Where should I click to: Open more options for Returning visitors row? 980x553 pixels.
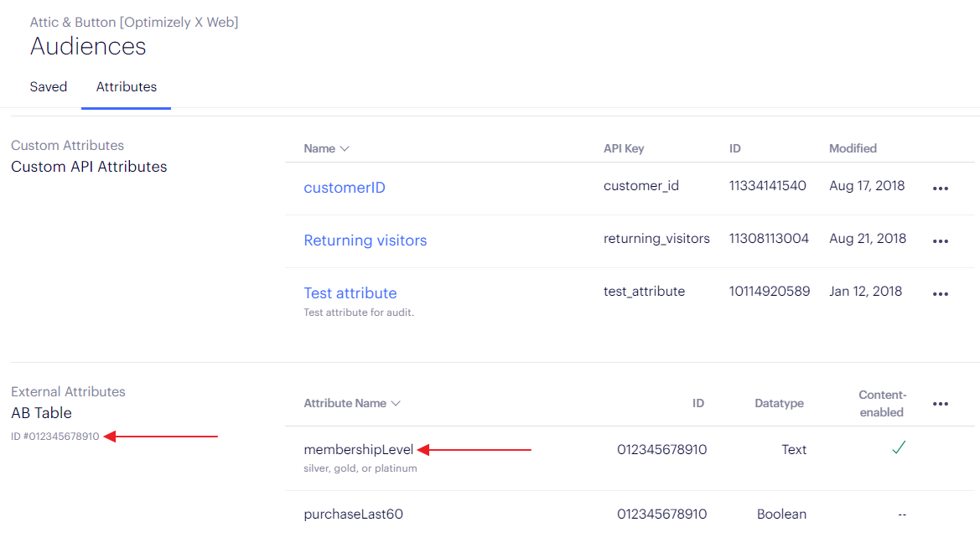point(940,241)
